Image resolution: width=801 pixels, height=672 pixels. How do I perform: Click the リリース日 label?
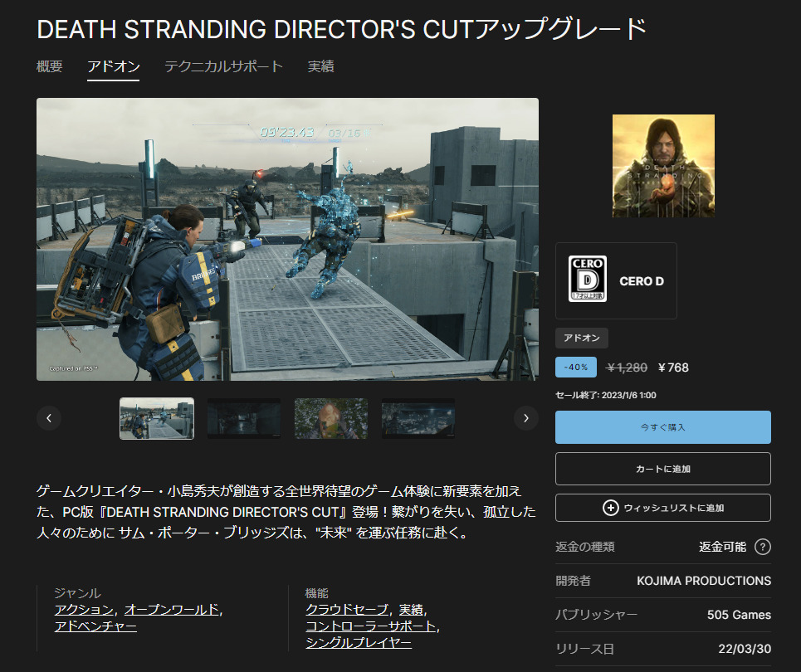(x=585, y=649)
